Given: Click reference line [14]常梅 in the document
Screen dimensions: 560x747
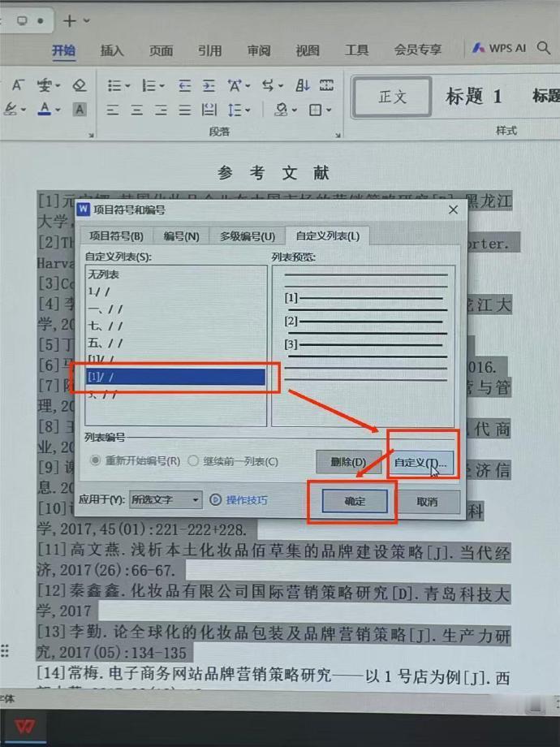Looking at the screenshot, I should (274, 676).
